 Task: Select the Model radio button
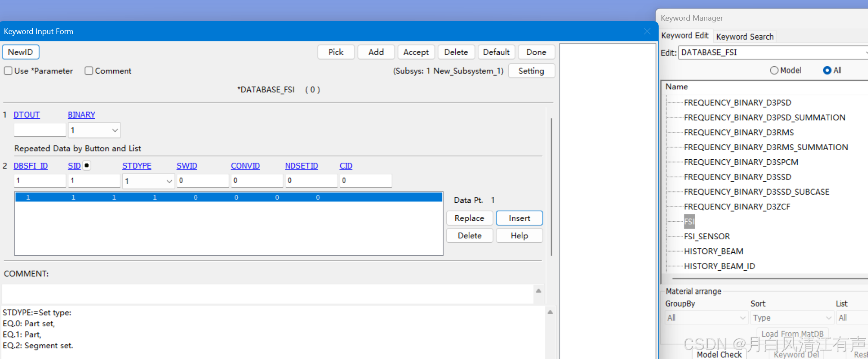pos(774,70)
